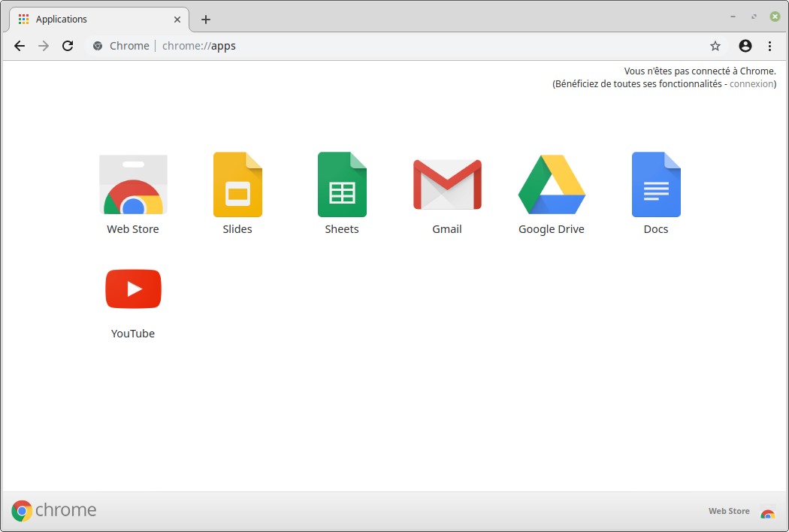Launch Gmail from the apps grid
The width and height of the screenshot is (789, 532).
coord(447,185)
